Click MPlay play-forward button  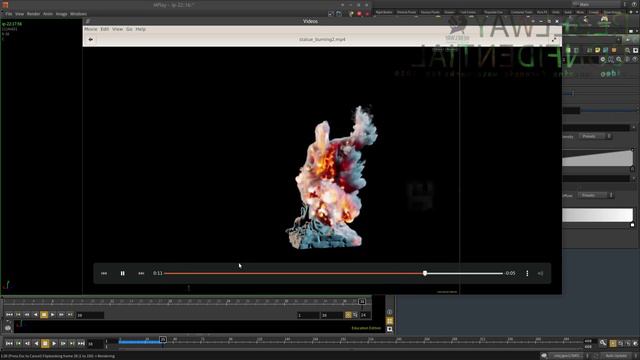[x=53, y=315]
